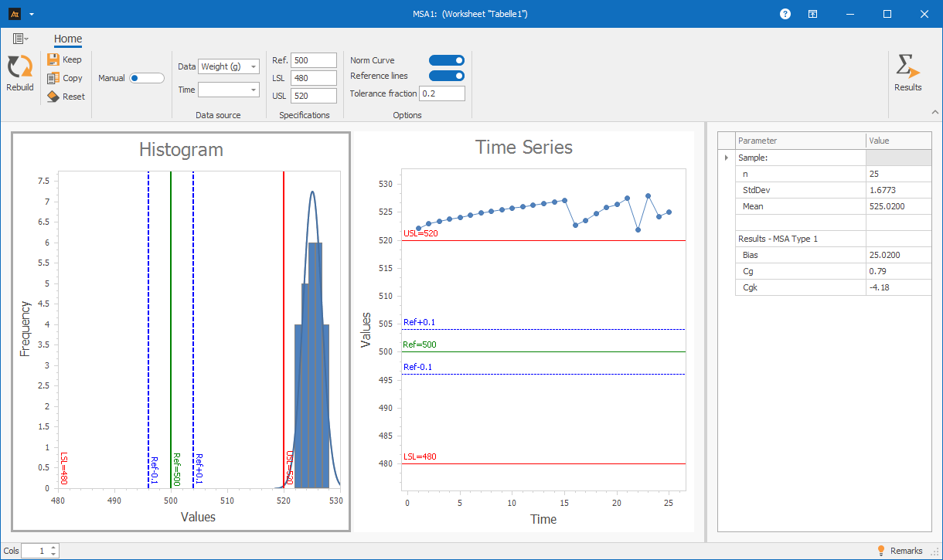This screenshot has width=943, height=560.
Task: Turn off Reference lines toggle
Action: coord(447,76)
